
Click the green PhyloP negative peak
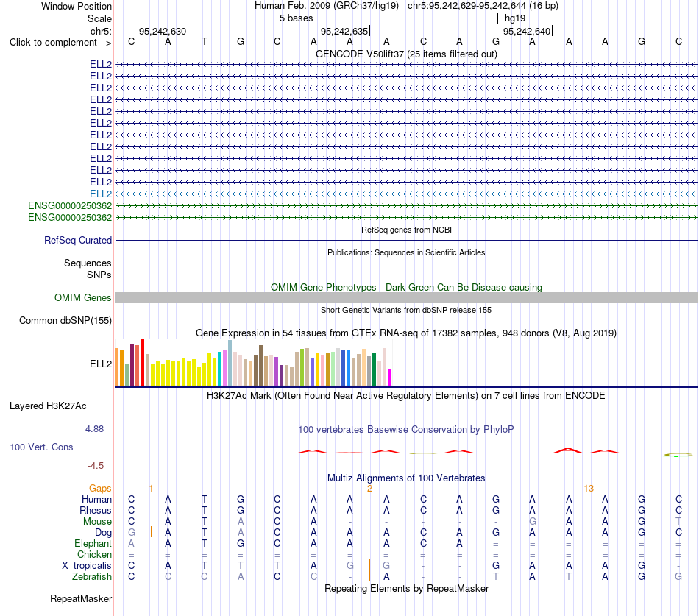point(678,455)
